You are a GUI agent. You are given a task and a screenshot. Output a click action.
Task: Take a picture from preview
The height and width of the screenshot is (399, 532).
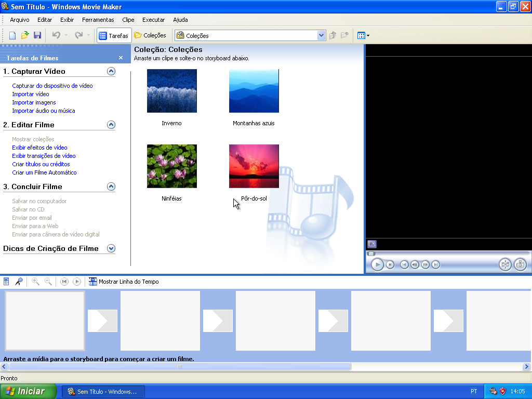[520, 264]
